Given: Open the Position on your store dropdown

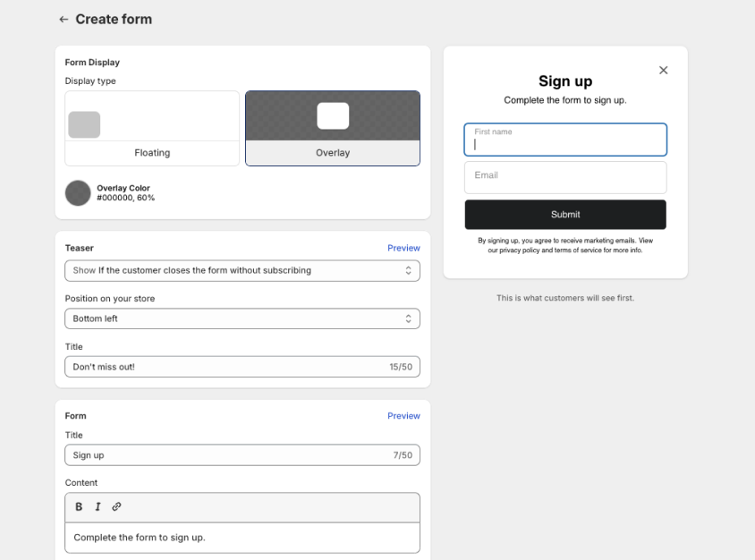Looking at the screenshot, I should (x=242, y=318).
